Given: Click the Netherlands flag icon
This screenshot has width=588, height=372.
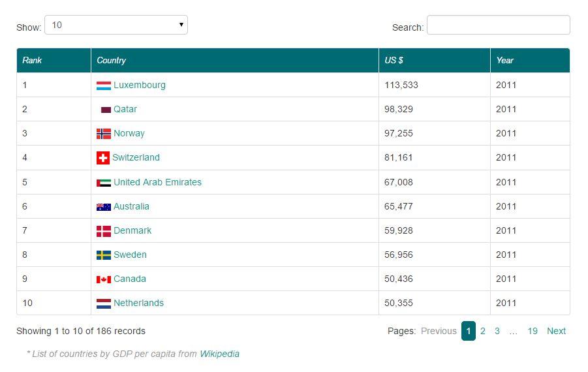Looking at the screenshot, I should pyautogui.click(x=104, y=303).
